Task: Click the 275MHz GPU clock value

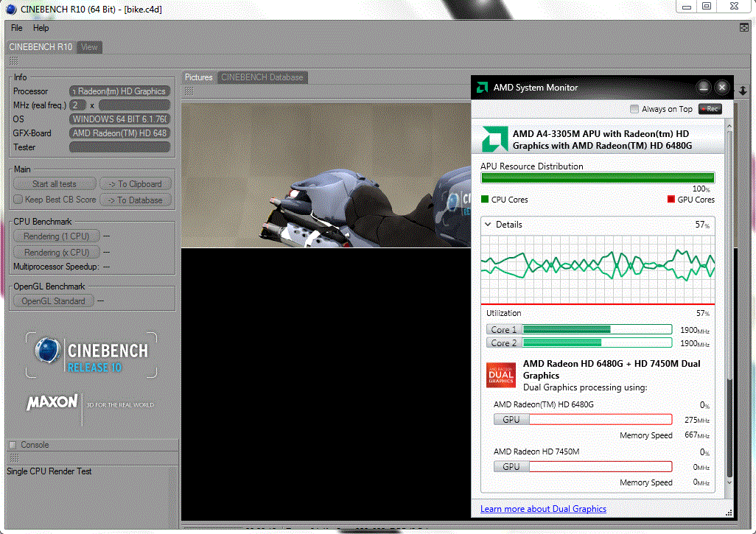Action: (x=697, y=420)
